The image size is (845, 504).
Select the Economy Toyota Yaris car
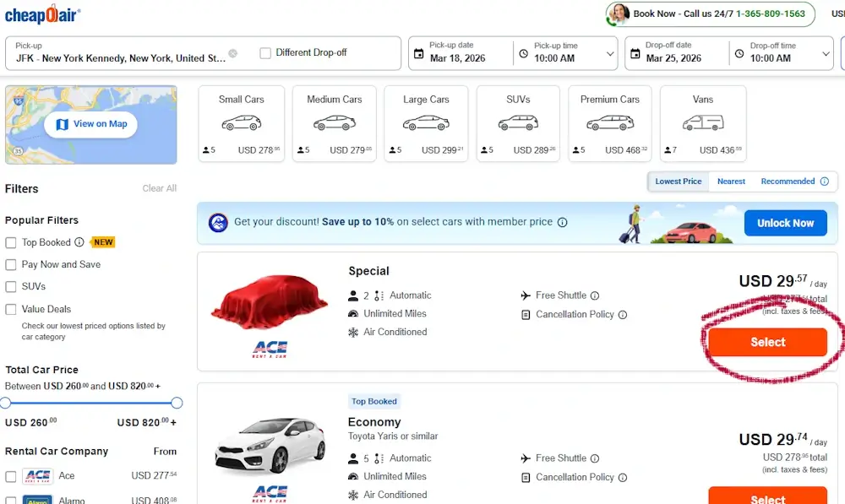[767, 496]
